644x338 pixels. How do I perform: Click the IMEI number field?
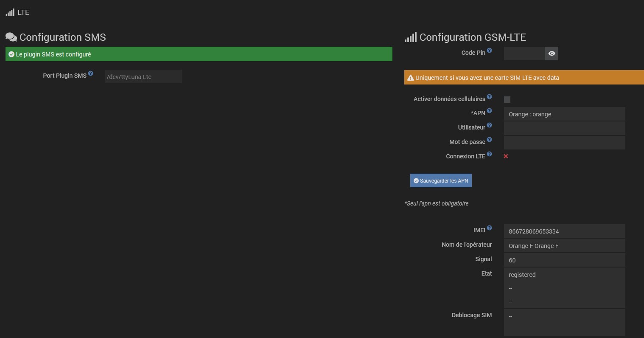point(564,231)
